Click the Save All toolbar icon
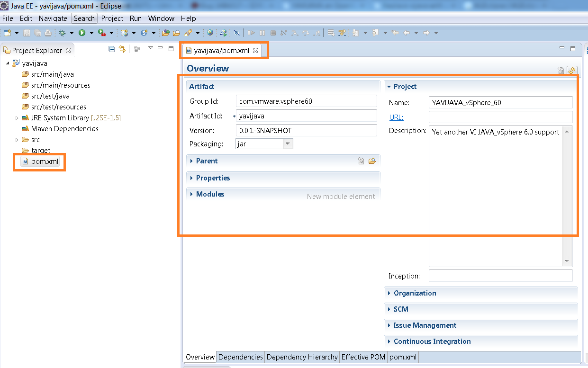Screen dimensions: 588x368 point(37,33)
